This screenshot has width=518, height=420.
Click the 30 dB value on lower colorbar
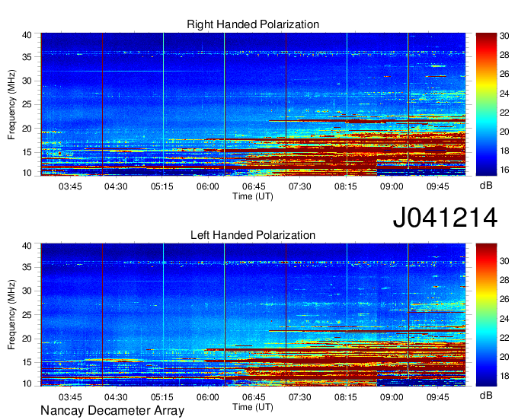click(504, 261)
